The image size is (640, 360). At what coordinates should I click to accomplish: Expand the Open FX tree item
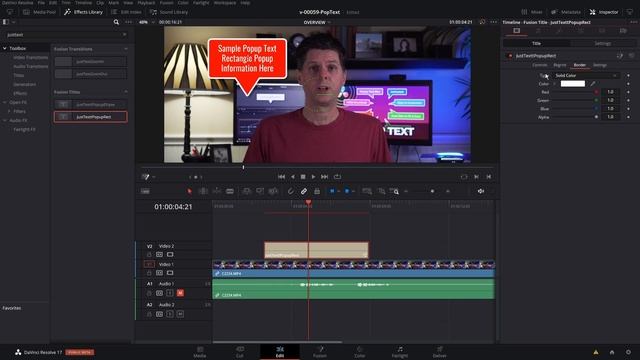point(5,102)
